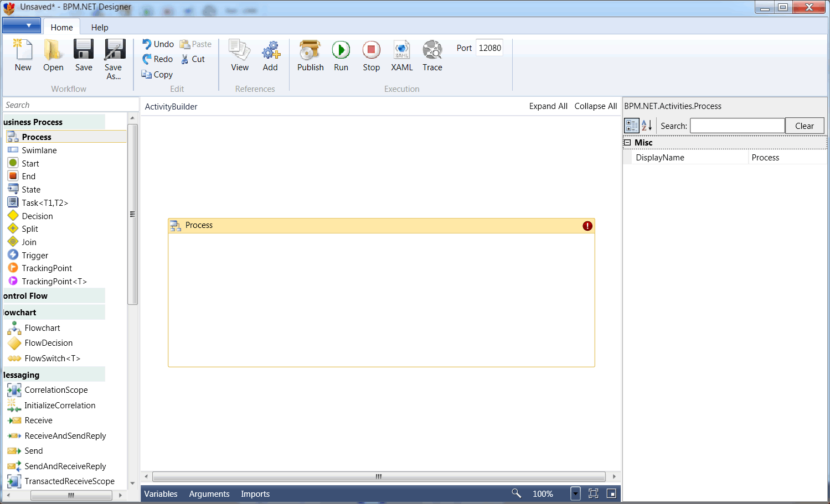Focus the Port number field

point(489,48)
